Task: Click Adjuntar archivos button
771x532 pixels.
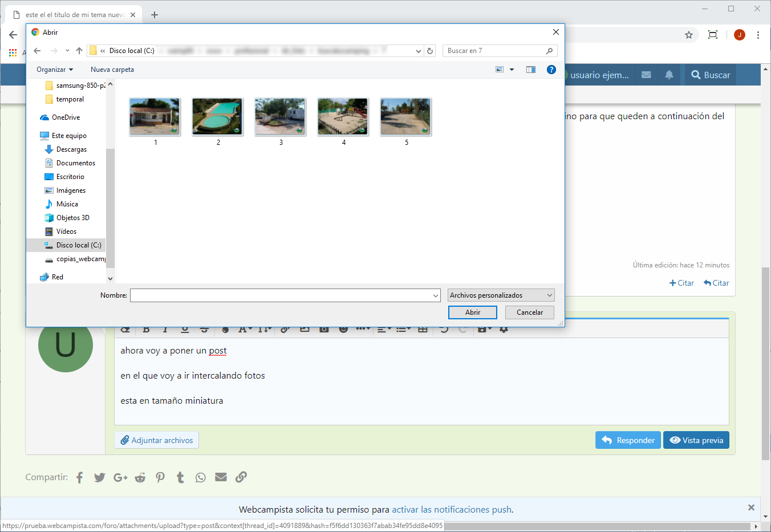Action: pos(157,440)
